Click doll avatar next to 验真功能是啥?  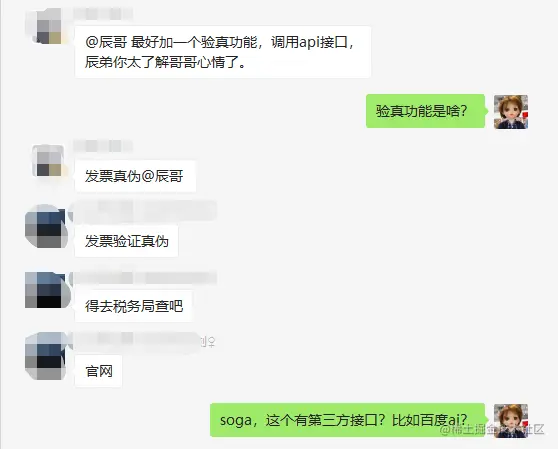(x=511, y=112)
